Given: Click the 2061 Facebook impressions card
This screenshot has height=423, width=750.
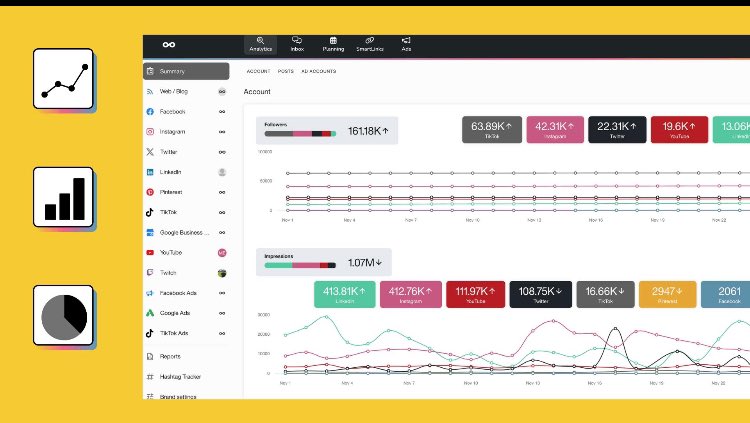Looking at the screenshot, I should coord(725,294).
